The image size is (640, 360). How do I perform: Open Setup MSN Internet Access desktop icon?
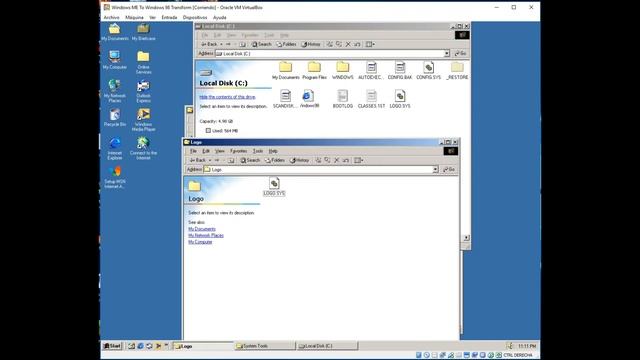(115, 177)
